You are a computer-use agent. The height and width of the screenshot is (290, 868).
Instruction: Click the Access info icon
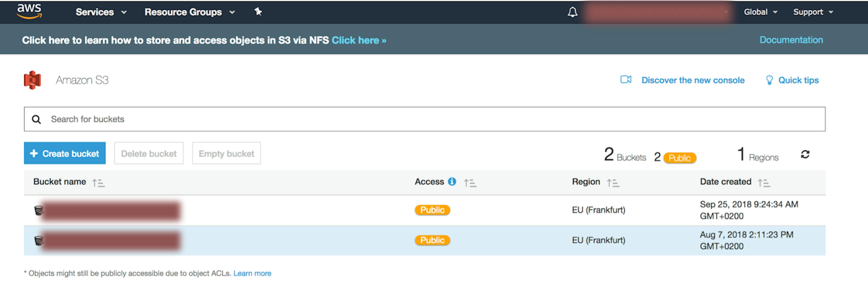pos(452,182)
